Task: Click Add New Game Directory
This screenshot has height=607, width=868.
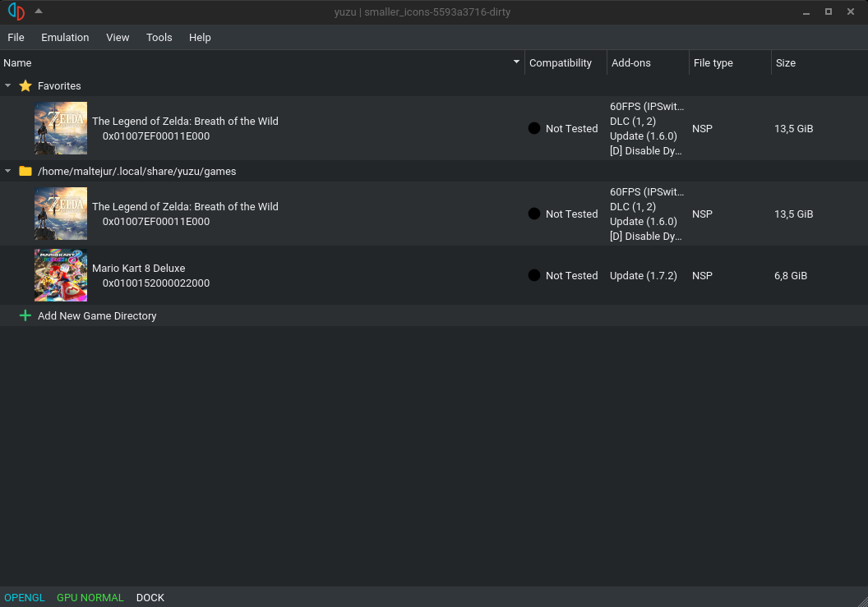Action: [x=97, y=316]
